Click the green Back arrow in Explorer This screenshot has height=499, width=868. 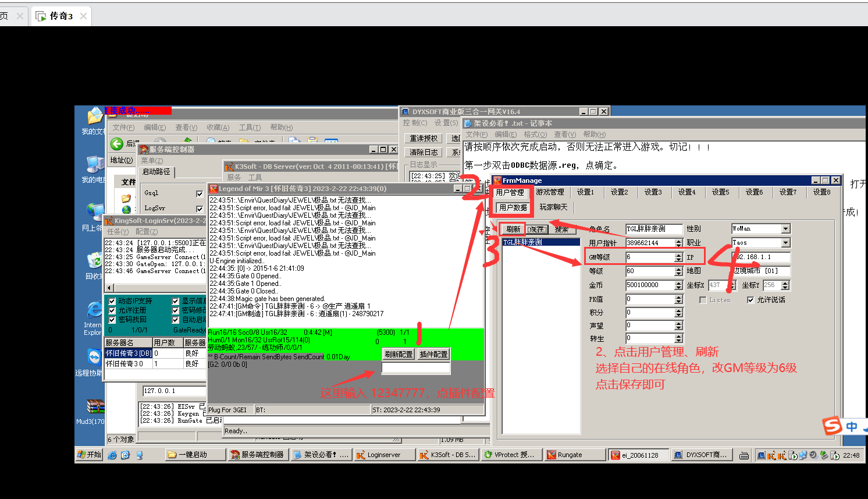coord(117,143)
